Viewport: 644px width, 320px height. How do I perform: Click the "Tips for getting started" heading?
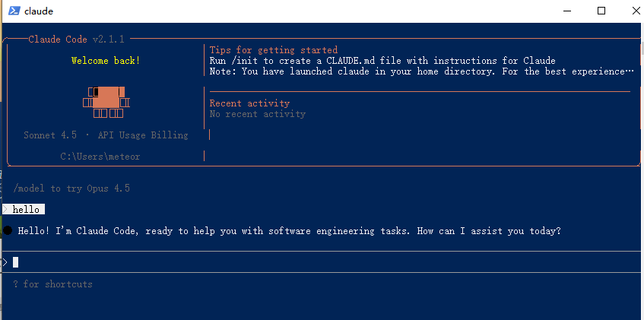(x=273, y=50)
